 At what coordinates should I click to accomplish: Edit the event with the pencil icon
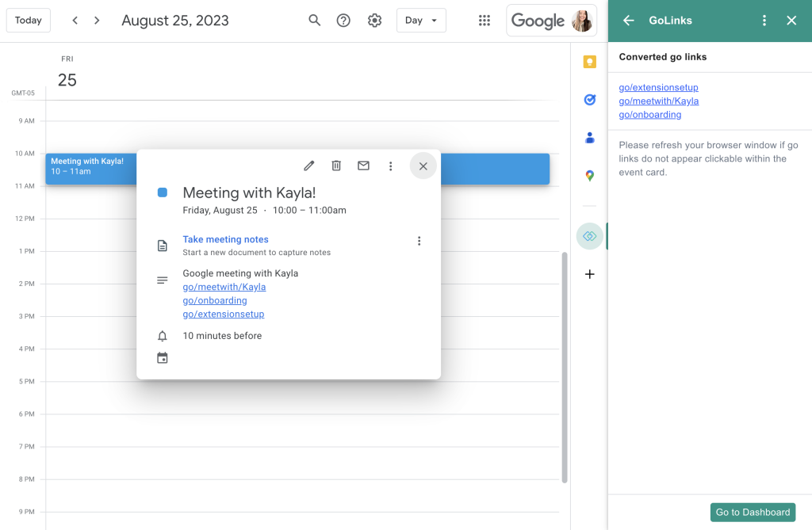(308, 166)
